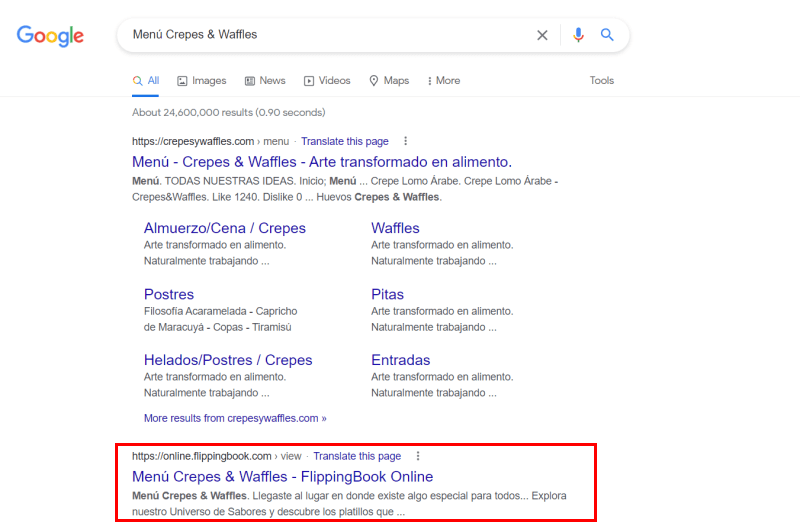Open the Almuerzo/Cena / Crepes sitelink
The height and width of the screenshot is (523, 800).
(x=224, y=228)
